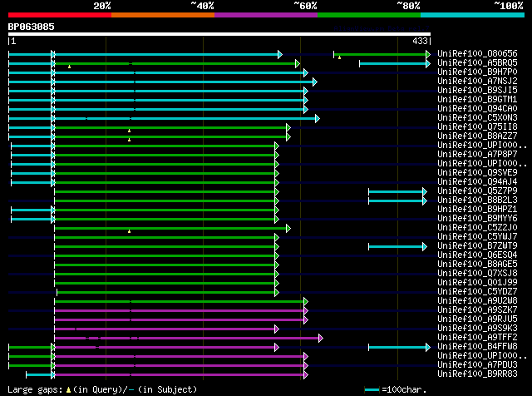532x396 pixels.
Task: Open the UniRef100_A5BRQ5 hit label
Action: pyautogui.click(x=477, y=62)
